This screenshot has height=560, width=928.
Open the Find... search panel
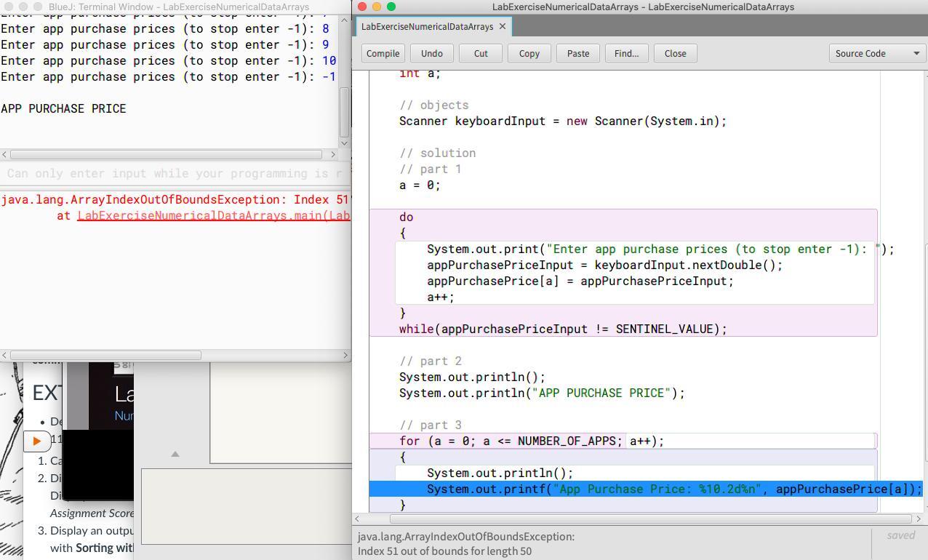626,53
